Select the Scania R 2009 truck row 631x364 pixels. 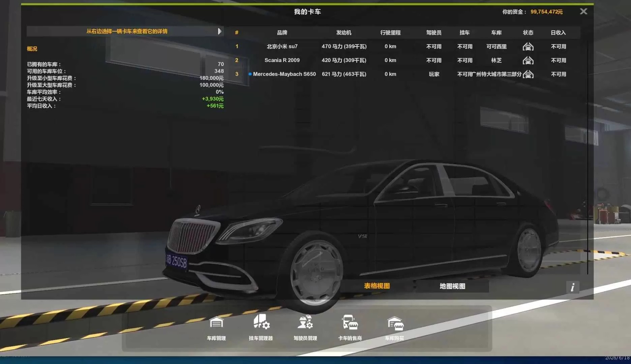click(406, 60)
